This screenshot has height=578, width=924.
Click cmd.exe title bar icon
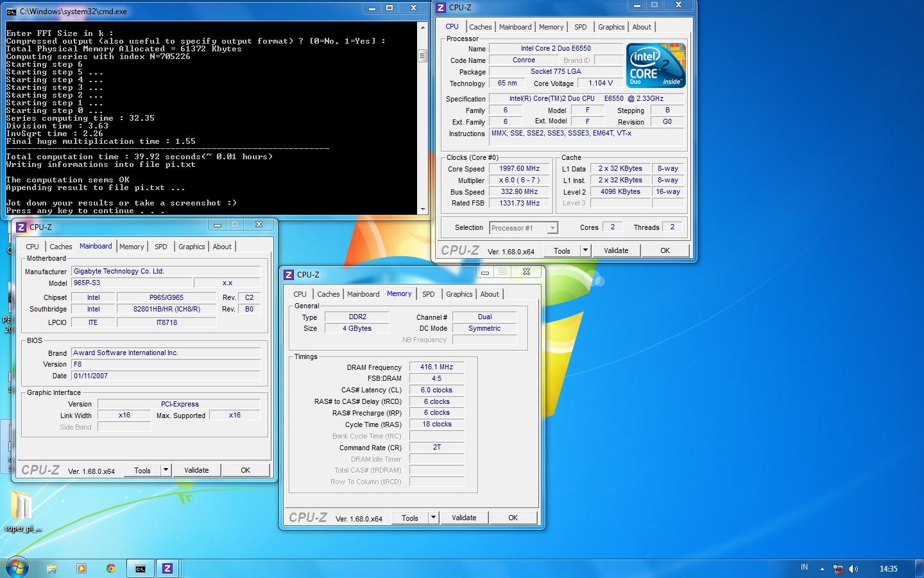(x=12, y=12)
